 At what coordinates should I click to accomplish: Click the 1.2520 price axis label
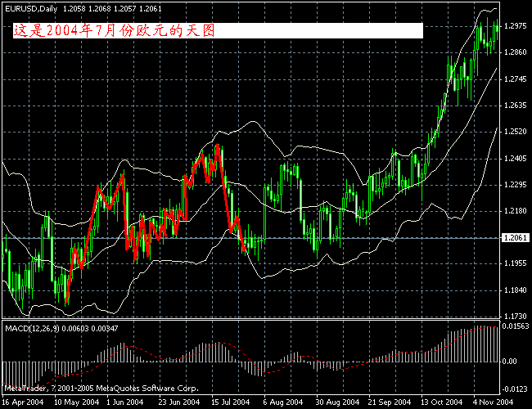click(x=514, y=132)
